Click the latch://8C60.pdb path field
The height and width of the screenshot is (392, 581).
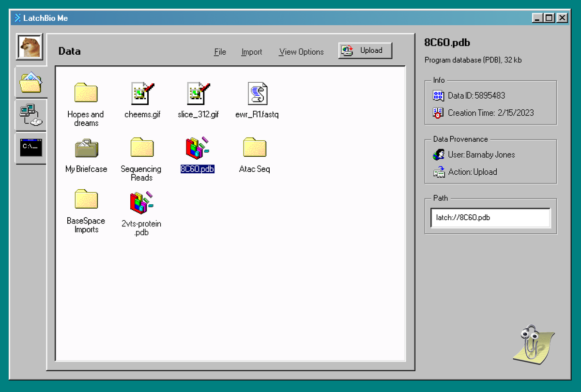tap(490, 218)
